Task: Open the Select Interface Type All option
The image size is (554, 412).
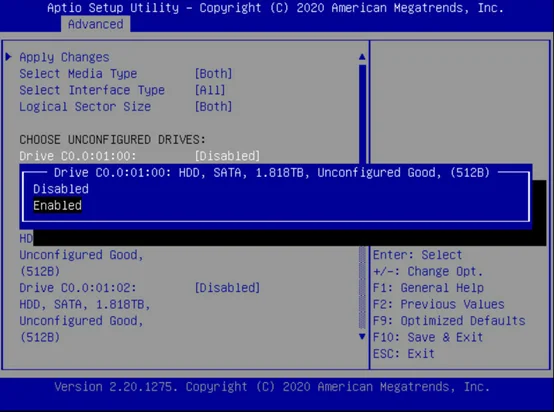Action: [210, 90]
